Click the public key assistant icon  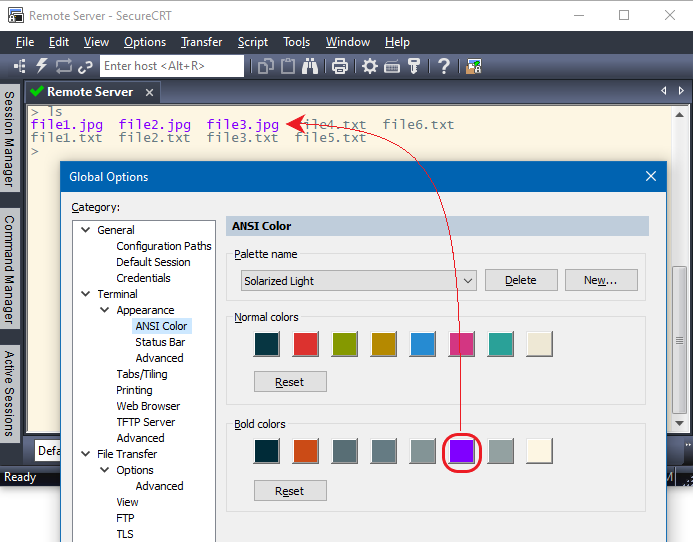[414, 66]
